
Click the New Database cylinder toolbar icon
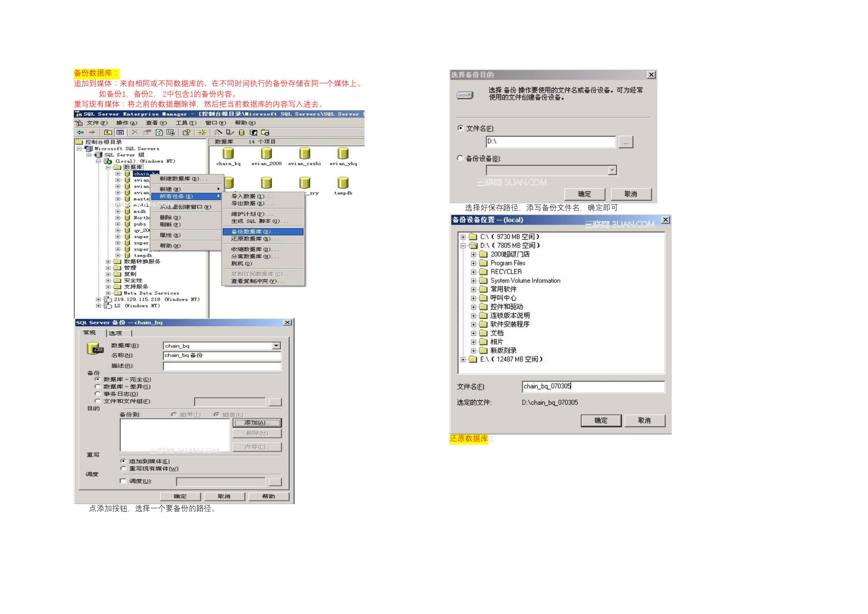click(241, 132)
